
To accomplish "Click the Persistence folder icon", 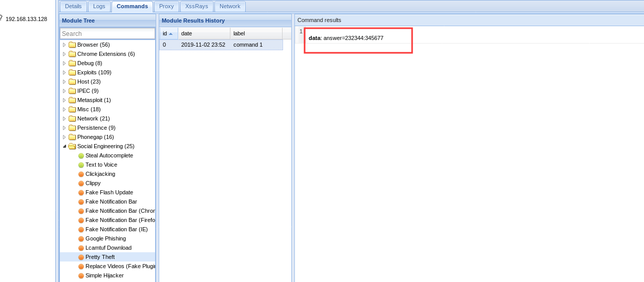I will click(x=72, y=128).
